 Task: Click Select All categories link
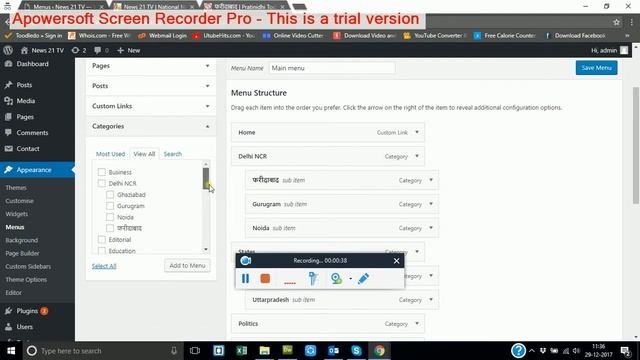(104, 266)
